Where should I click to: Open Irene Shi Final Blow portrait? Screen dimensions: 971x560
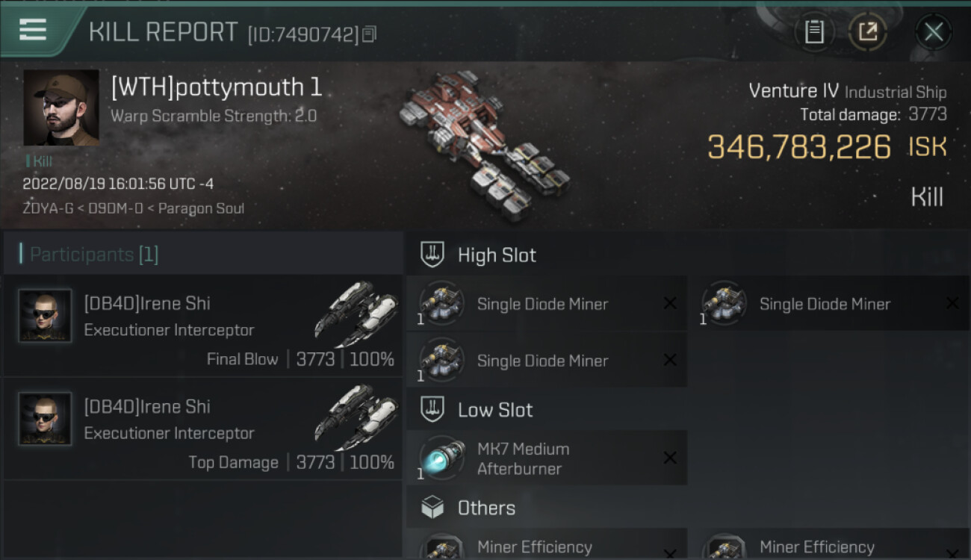[x=45, y=316]
